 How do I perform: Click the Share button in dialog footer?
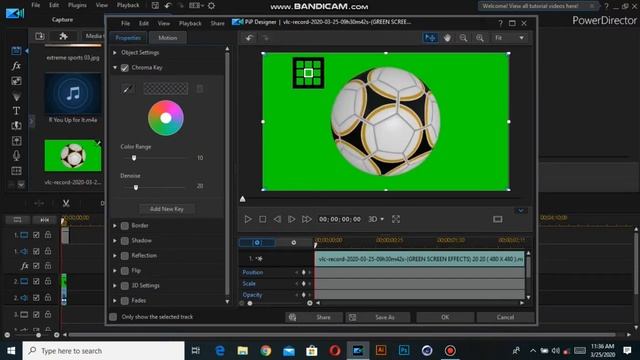[x=314, y=317]
